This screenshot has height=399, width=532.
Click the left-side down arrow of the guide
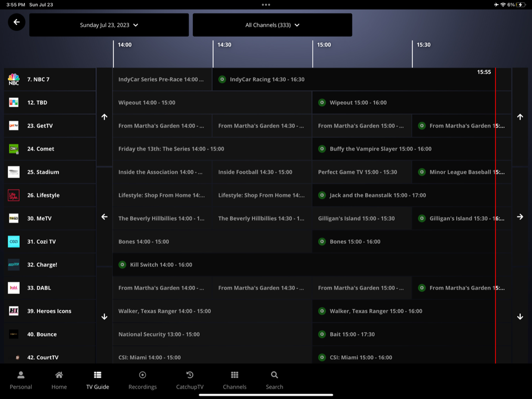(104, 316)
